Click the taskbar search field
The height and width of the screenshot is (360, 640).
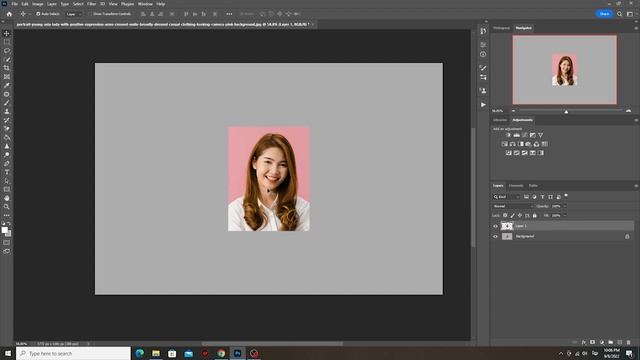[x=73, y=353]
